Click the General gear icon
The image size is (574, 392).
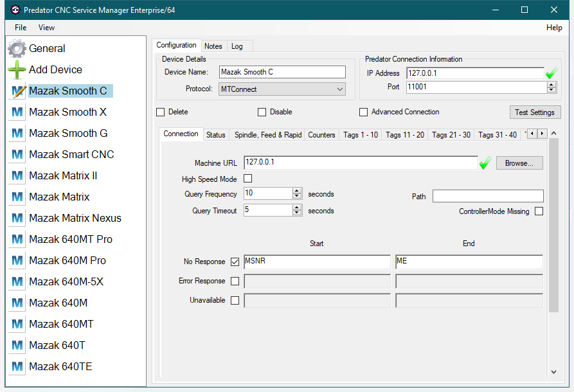17,49
